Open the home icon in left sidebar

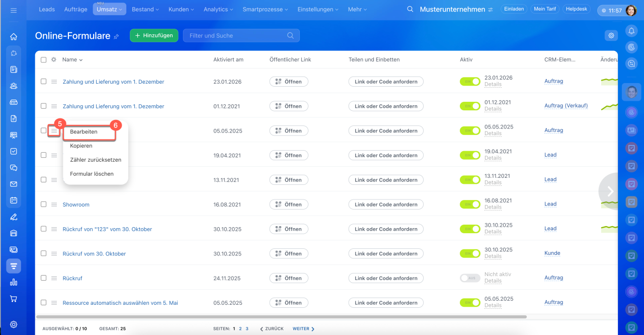(x=14, y=36)
